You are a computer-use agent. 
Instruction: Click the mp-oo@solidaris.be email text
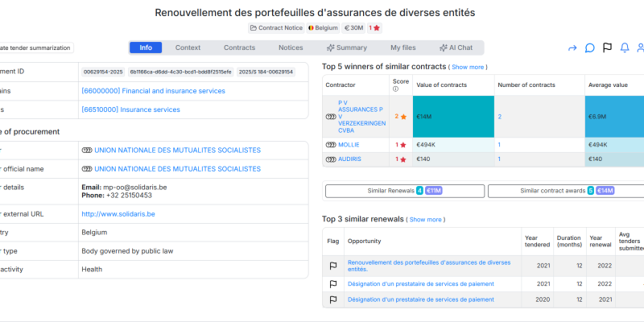click(134, 188)
